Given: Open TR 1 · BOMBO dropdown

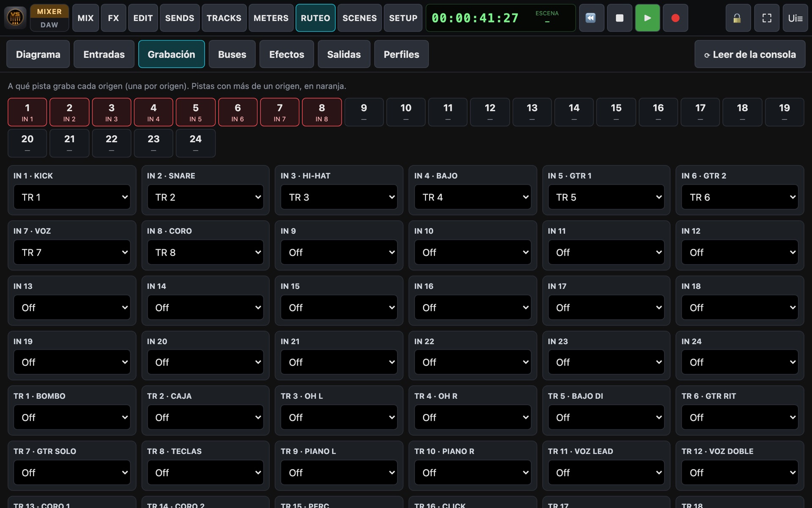Looking at the screenshot, I should click(72, 417).
